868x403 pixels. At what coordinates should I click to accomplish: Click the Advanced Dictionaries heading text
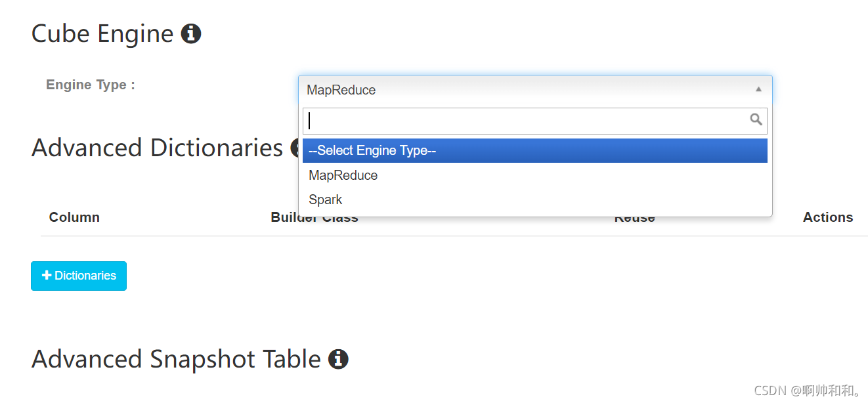point(157,148)
